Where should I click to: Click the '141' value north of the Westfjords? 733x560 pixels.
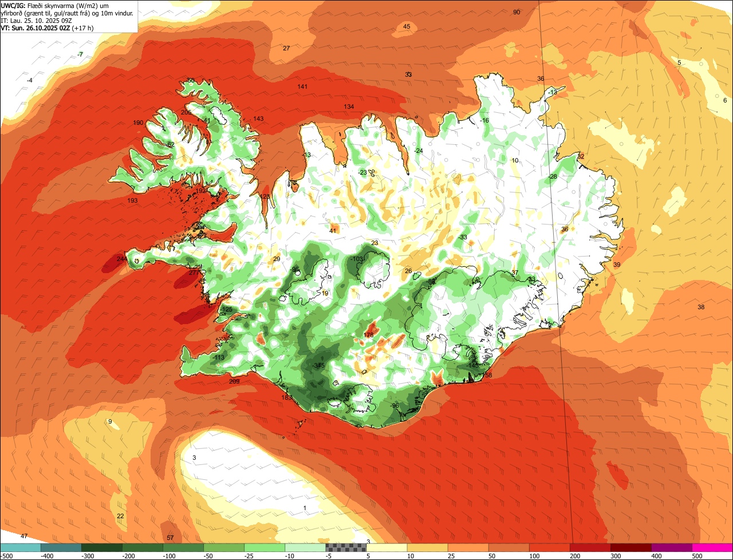(302, 86)
